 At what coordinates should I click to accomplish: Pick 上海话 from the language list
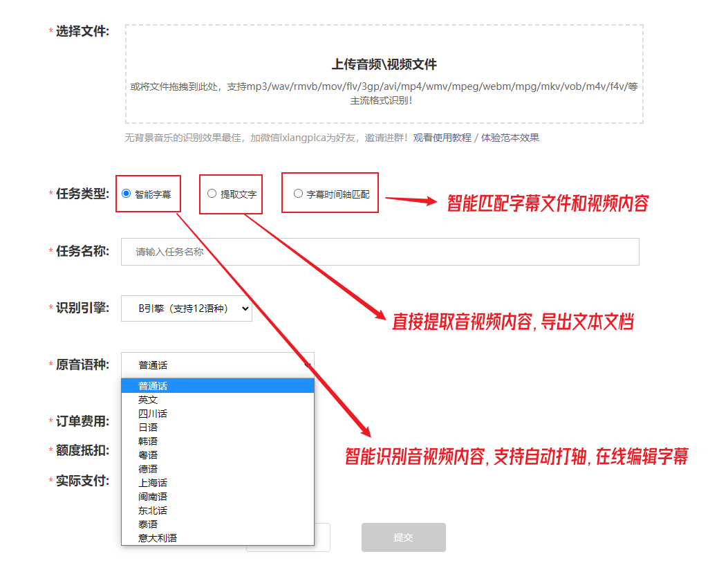click(153, 483)
